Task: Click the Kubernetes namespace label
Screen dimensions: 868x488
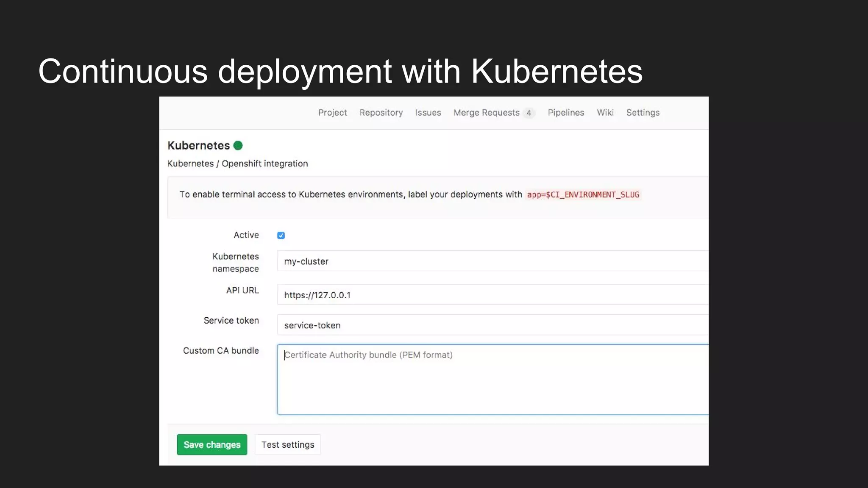Action: click(236, 263)
